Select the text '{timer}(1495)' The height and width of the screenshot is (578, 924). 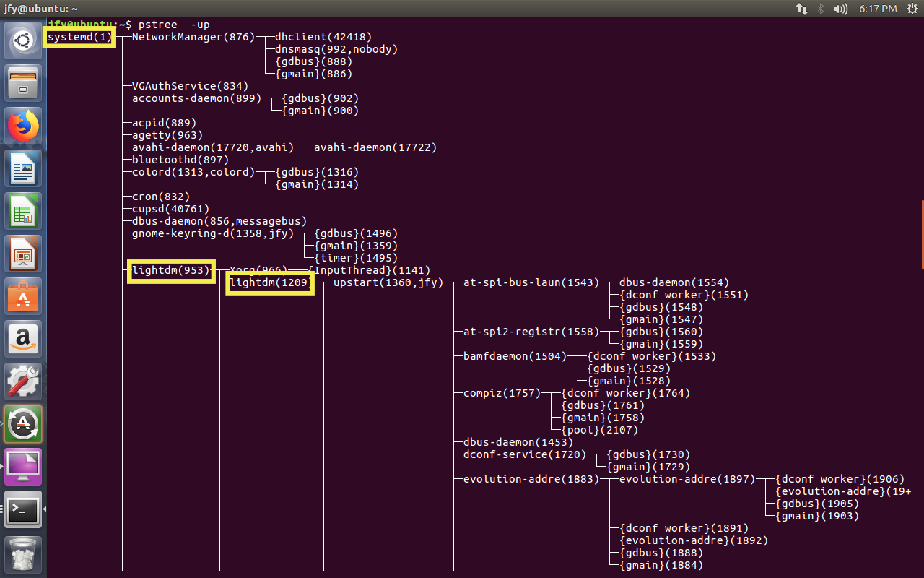point(356,258)
